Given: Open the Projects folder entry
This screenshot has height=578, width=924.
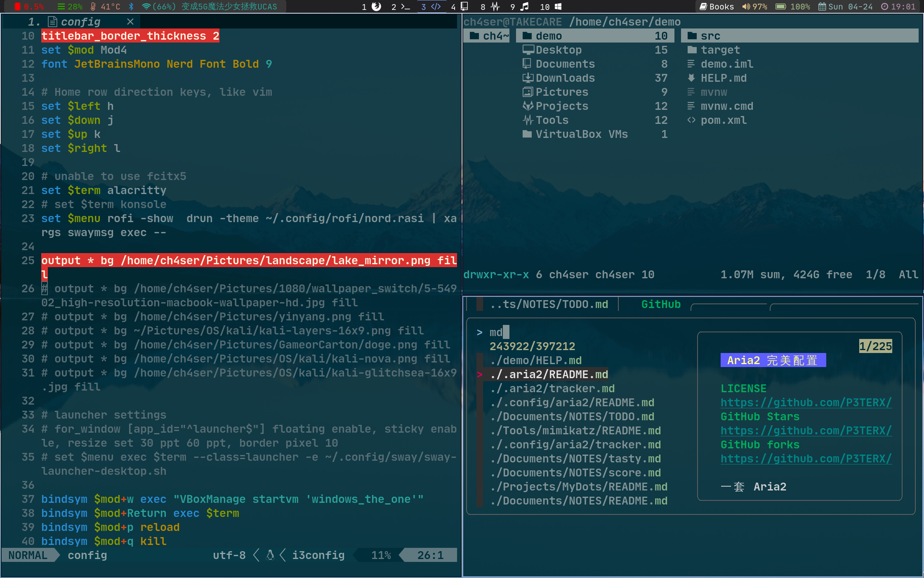Looking at the screenshot, I should pyautogui.click(x=561, y=106).
